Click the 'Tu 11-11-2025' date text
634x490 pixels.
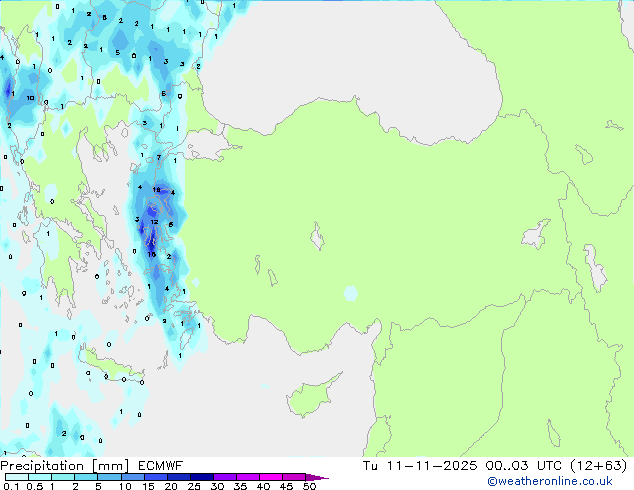tap(420, 466)
